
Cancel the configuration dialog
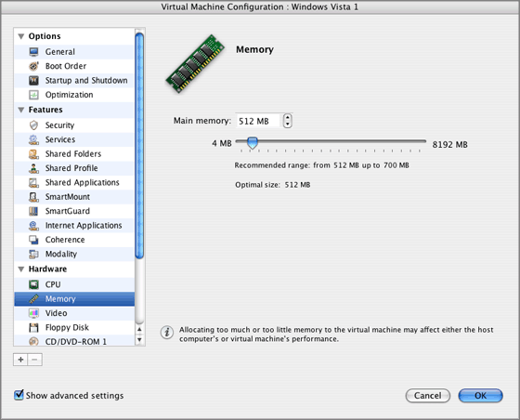pyautogui.click(x=427, y=396)
